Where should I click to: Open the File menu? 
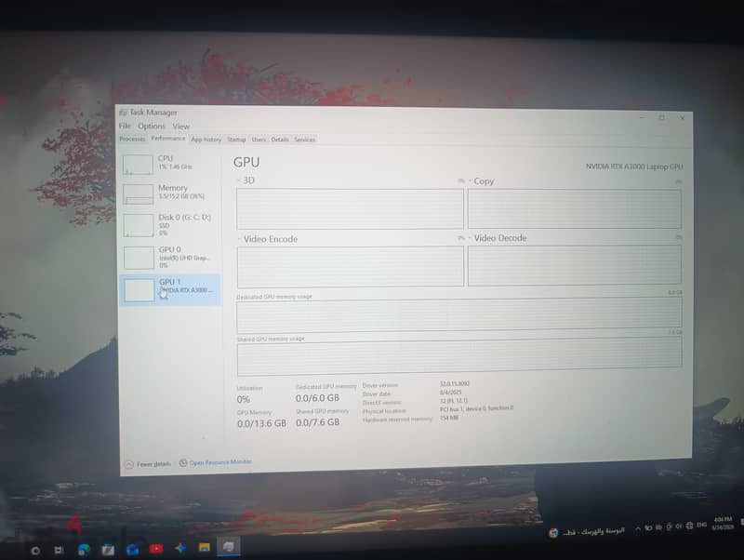click(x=125, y=126)
